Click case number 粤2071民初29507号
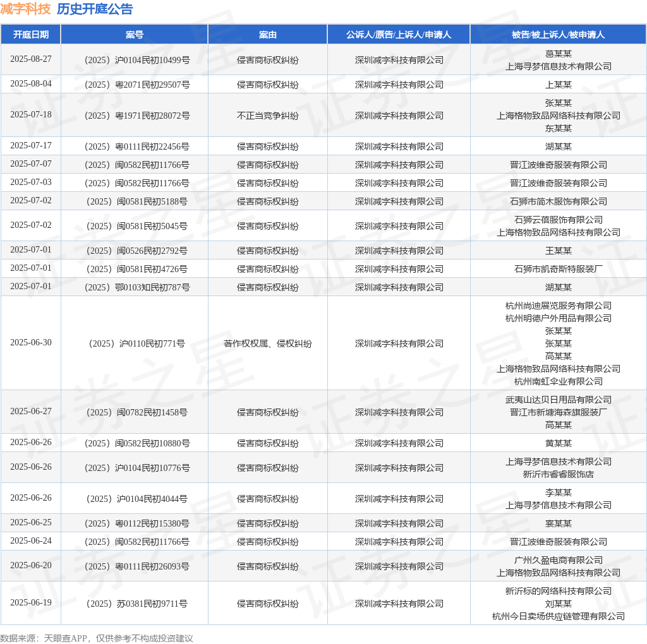 [x=137, y=85]
